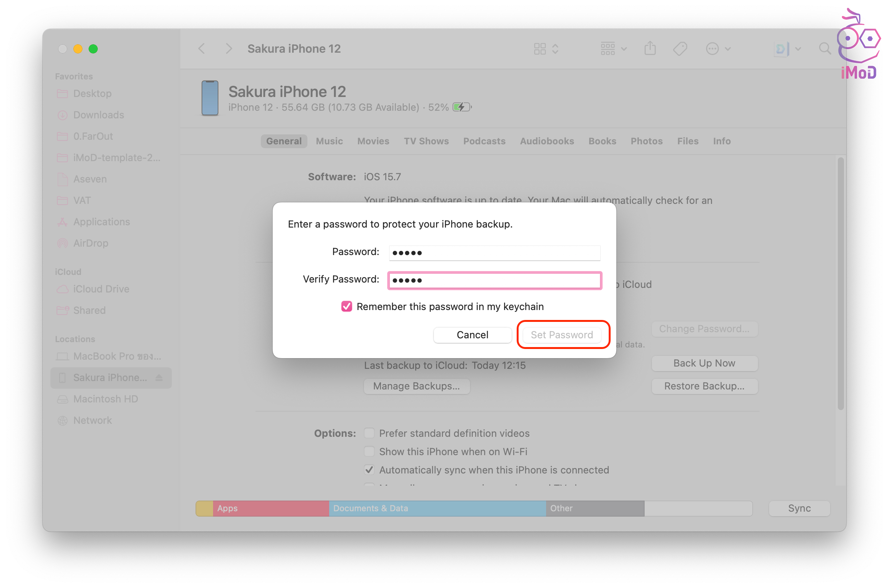
Task: Click the eject icon beside Sakura iPhone
Action: pyautogui.click(x=159, y=378)
